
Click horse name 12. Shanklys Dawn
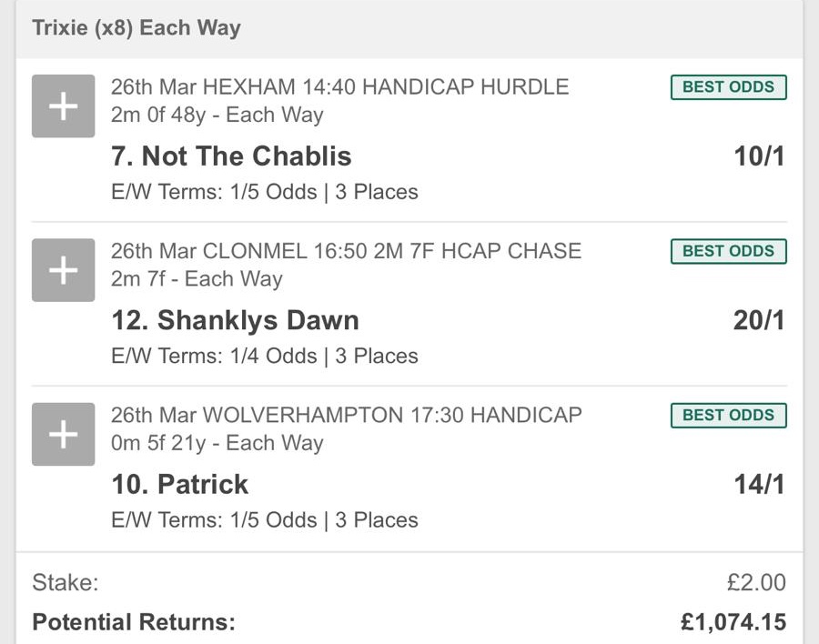click(x=235, y=320)
